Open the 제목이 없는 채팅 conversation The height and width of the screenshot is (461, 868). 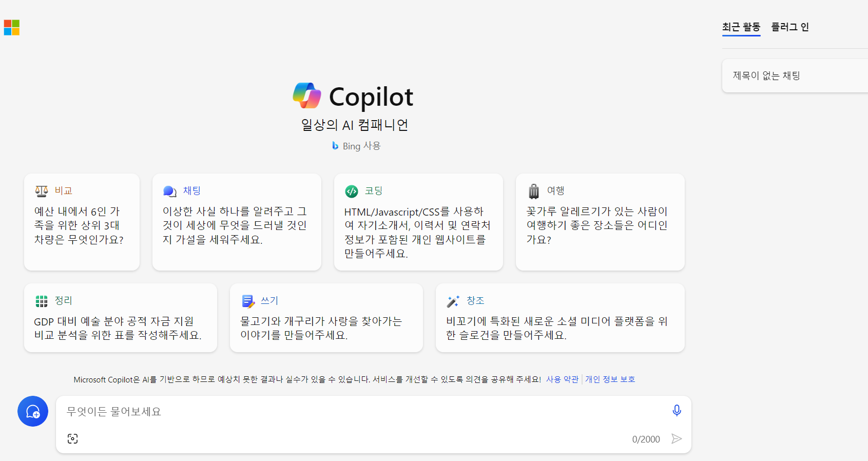pyautogui.click(x=795, y=76)
